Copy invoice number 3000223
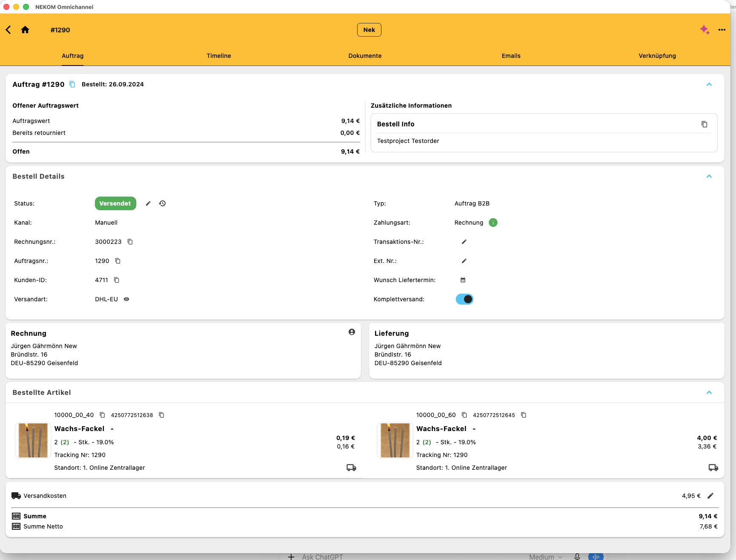Viewport: 736px width, 560px height. click(x=130, y=242)
